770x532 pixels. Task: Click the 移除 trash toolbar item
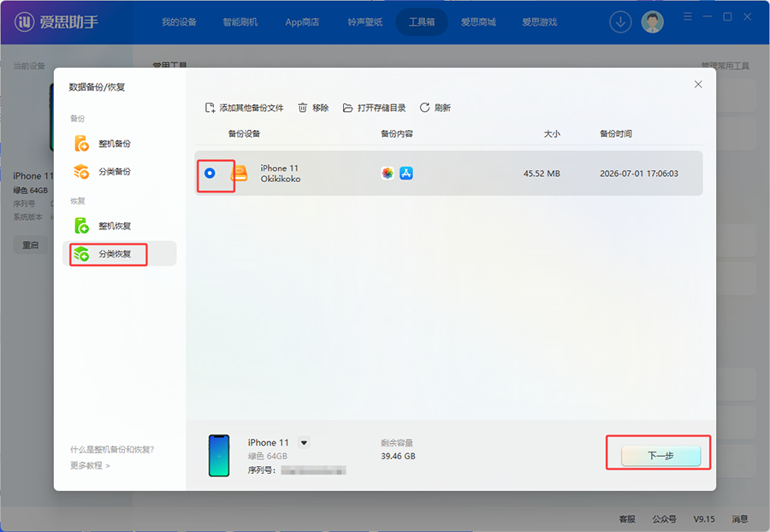313,108
